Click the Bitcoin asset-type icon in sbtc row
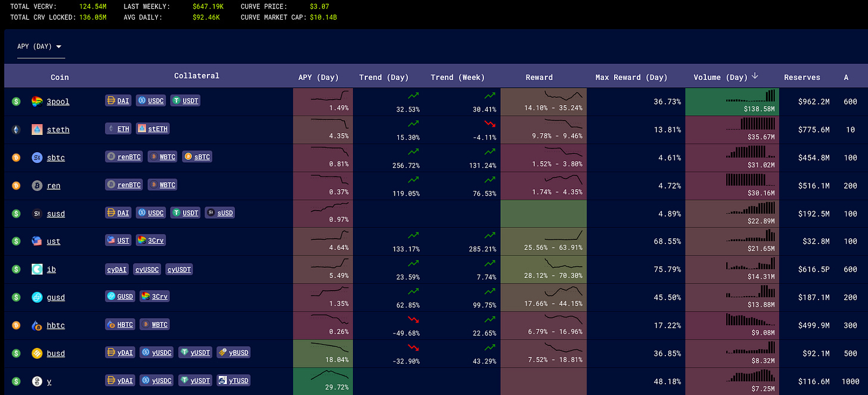Image resolution: width=868 pixels, height=395 pixels. pos(16,158)
